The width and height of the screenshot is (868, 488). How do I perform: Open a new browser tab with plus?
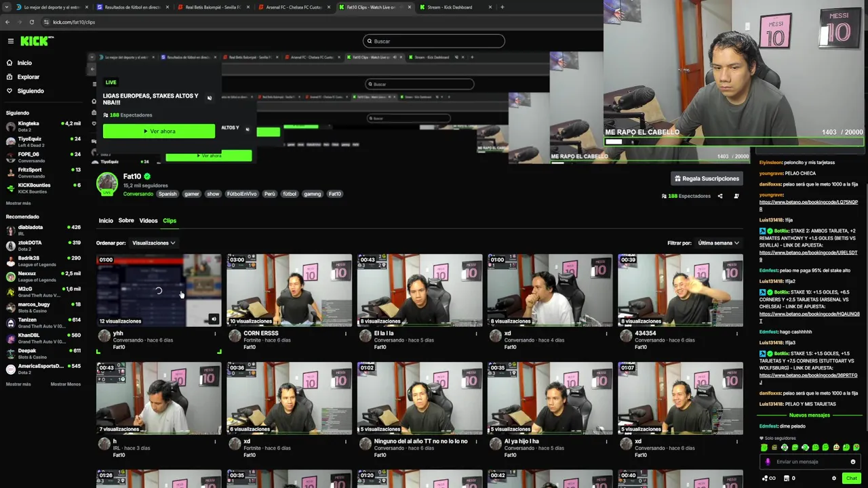(x=502, y=7)
